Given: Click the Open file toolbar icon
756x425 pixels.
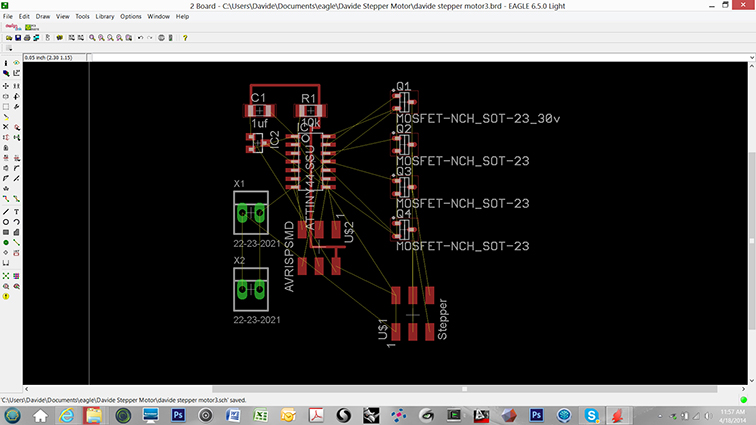Looking at the screenshot, I should coord(9,38).
